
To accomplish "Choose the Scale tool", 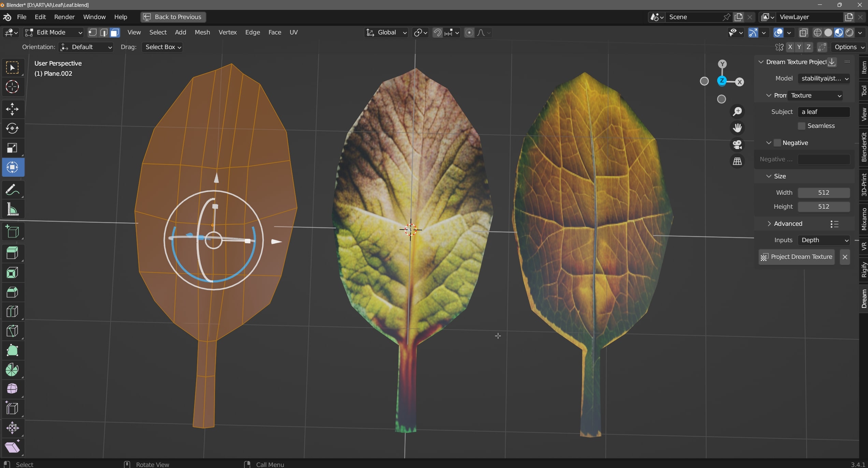I will tap(12, 148).
